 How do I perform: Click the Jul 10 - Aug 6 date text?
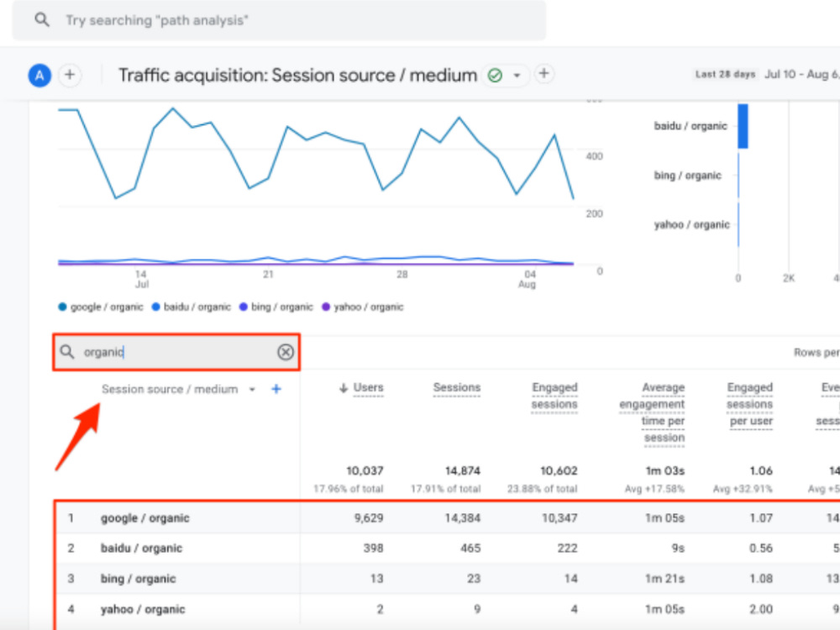click(x=801, y=75)
